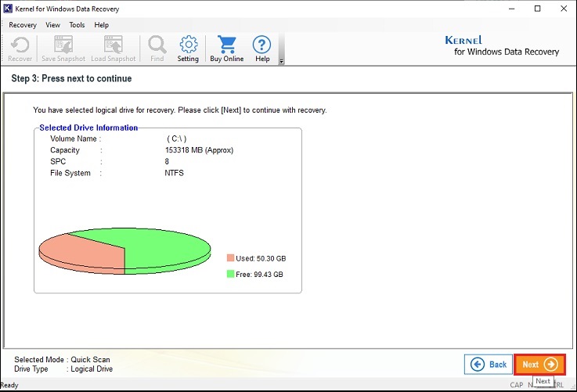Click the 'Selected Drive Information' group title
577x392 pixels.
click(88, 128)
